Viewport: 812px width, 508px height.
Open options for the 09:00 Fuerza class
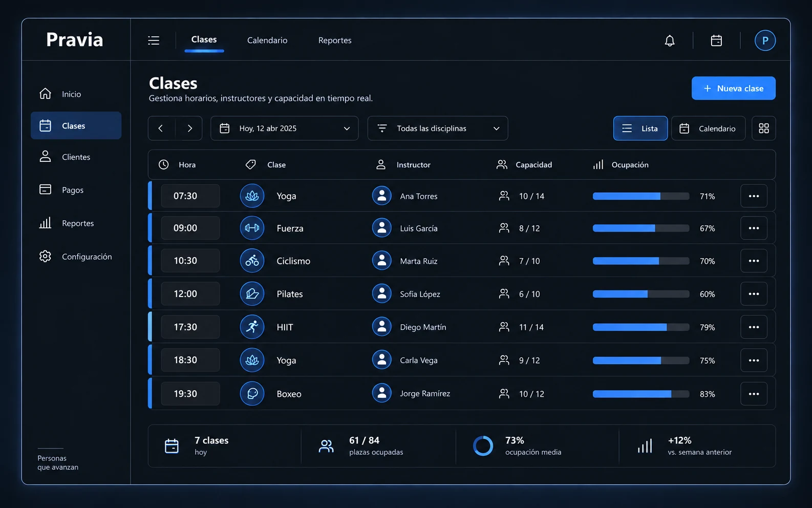click(x=754, y=228)
